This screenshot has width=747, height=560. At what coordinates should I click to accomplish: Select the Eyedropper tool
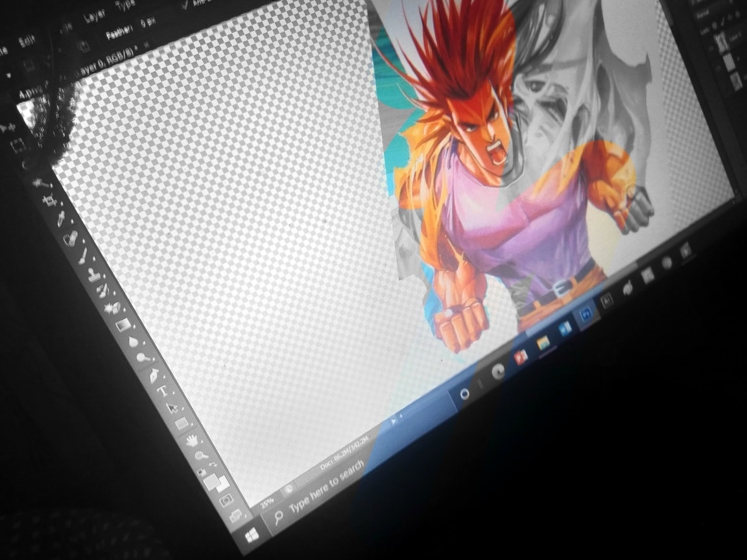[x=60, y=219]
